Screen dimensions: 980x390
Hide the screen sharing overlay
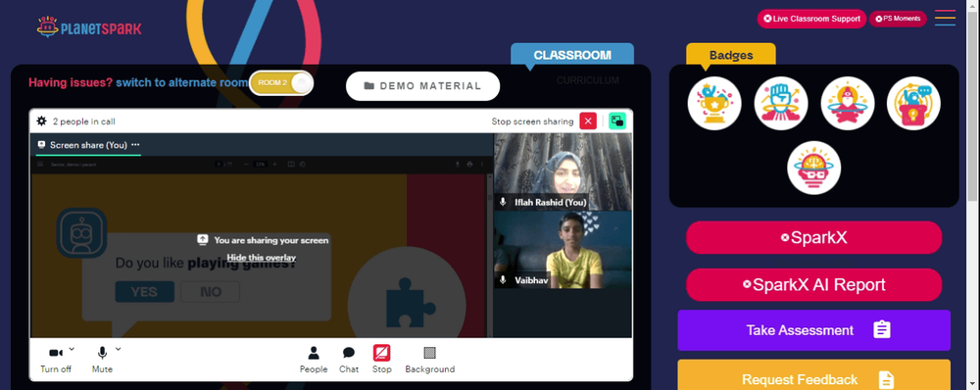point(262,258)
